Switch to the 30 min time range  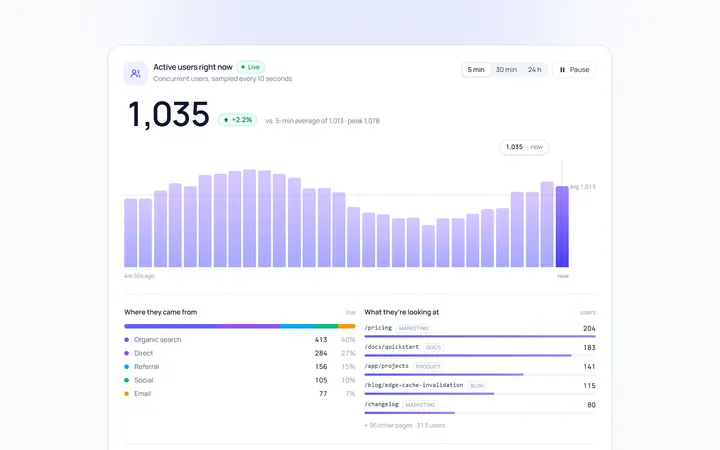click(x=506, y=70)
